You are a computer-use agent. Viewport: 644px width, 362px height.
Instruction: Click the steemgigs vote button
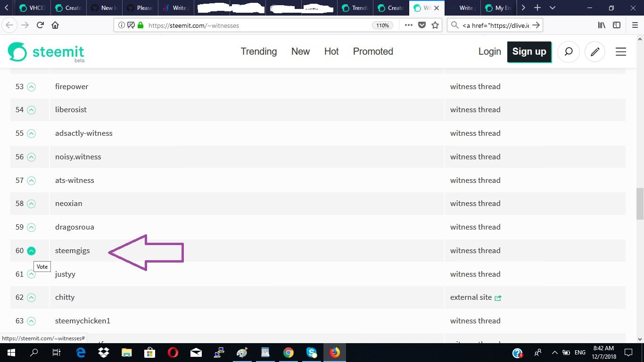[31, 251]
